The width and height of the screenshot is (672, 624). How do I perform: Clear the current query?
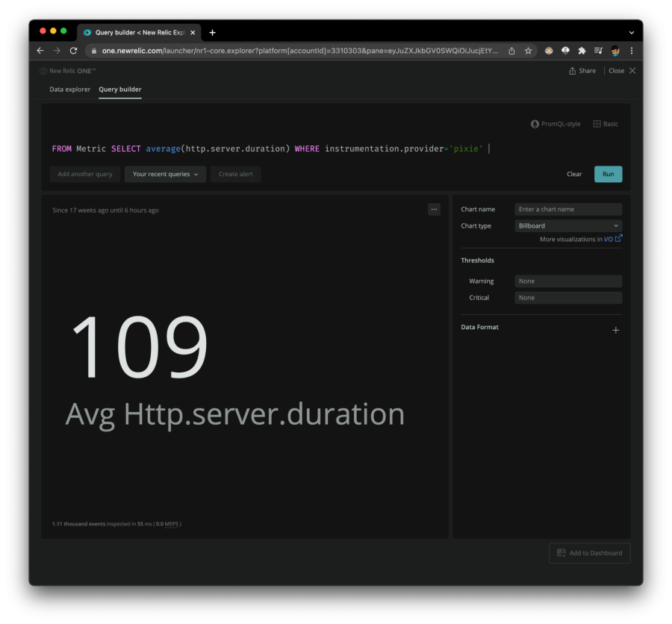pos(573,174)
